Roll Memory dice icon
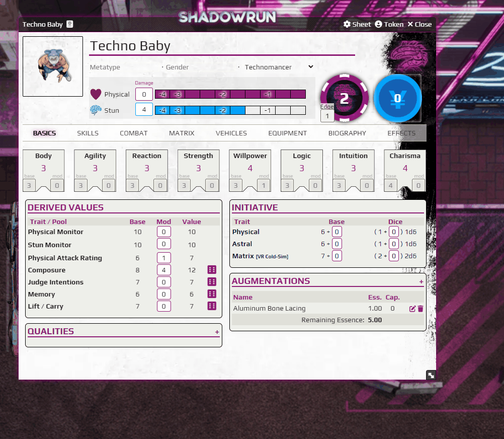 coord(212,294)
